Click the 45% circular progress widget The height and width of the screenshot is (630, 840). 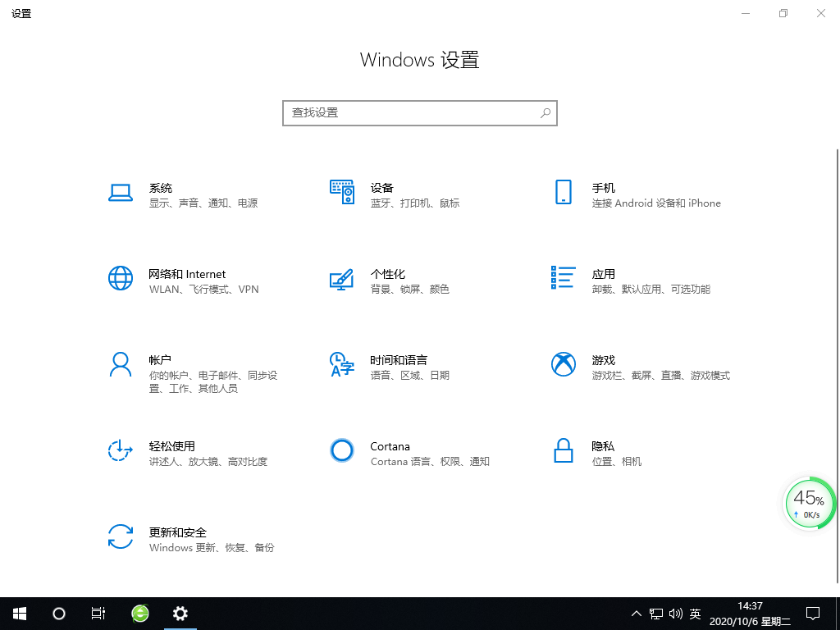809,503
